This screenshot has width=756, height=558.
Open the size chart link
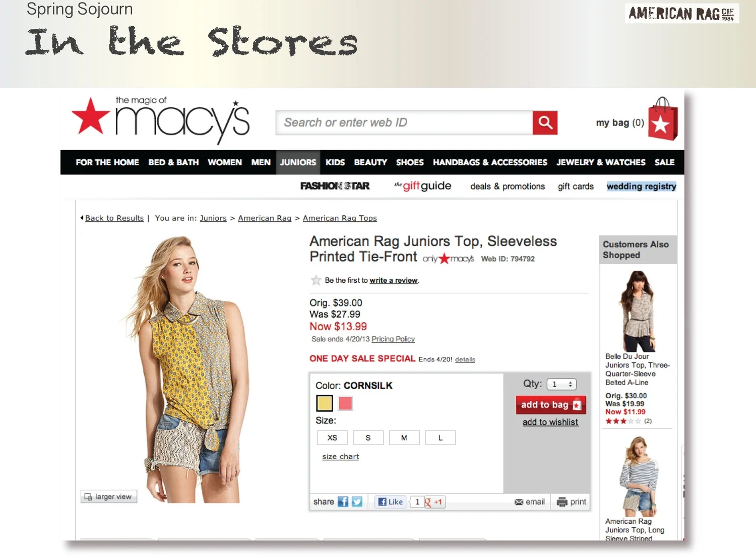click(341, 457)
